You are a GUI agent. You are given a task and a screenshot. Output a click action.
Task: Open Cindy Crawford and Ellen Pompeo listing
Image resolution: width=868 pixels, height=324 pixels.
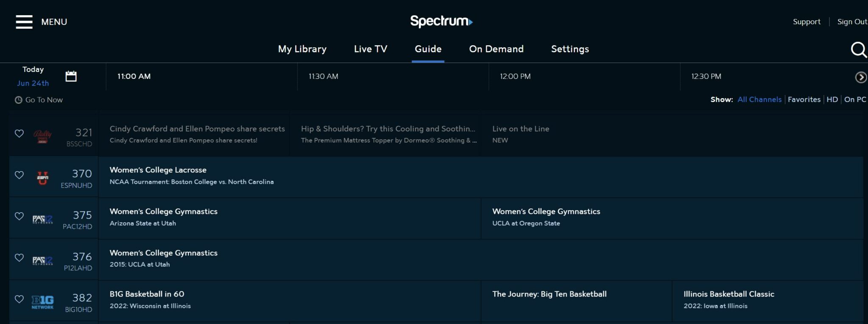194,135
